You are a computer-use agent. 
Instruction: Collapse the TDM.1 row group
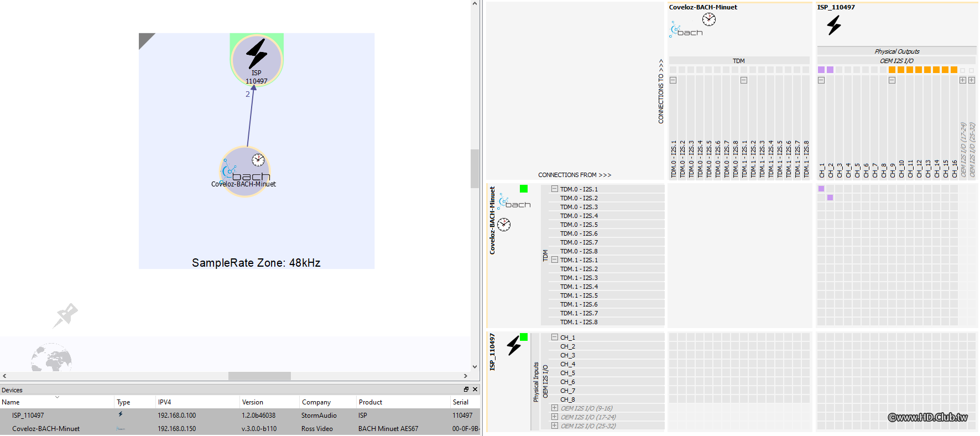555,259
